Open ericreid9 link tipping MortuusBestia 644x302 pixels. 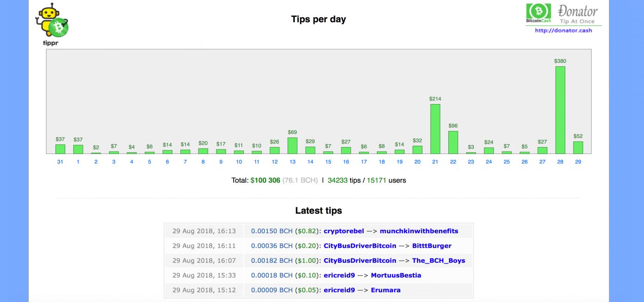[339, 275]
